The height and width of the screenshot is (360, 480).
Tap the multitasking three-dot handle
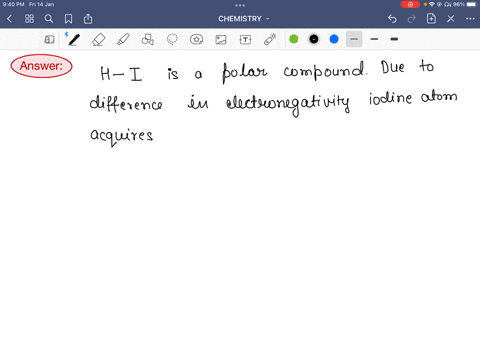pyautogui.click(x=240, y=5)
